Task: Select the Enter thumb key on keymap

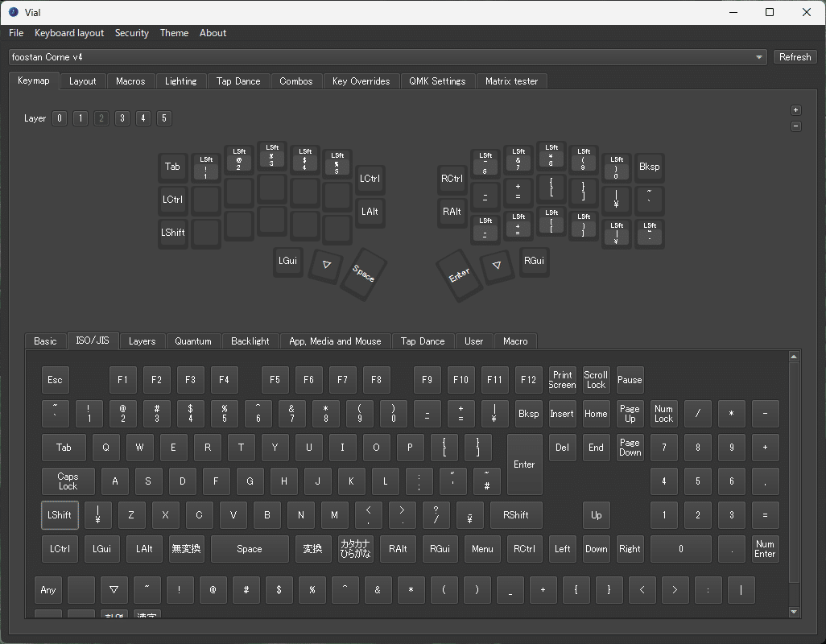Action: click(460, 275)
